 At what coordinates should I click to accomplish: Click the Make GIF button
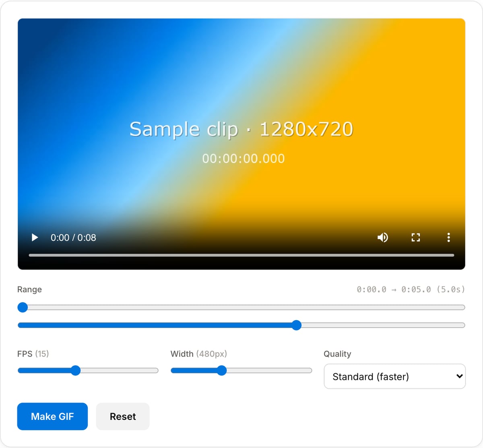(52, 416)
